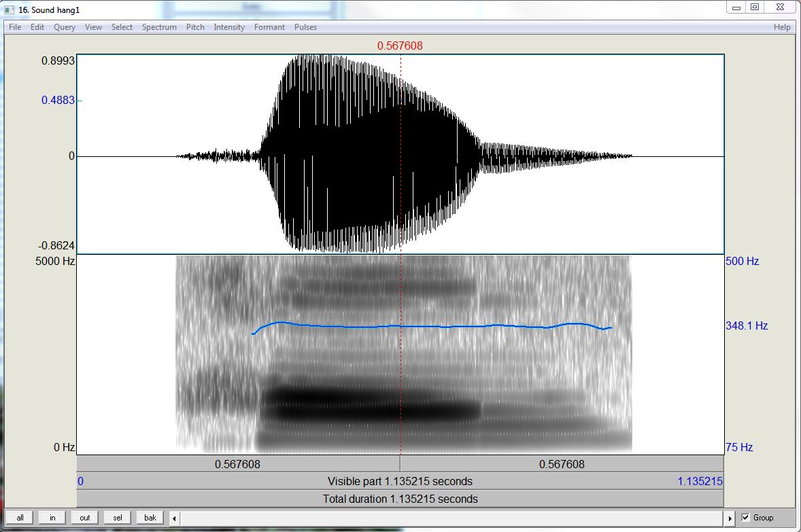This screenshot has width=801, height=532.
Task: Click the 'sel' zoom-to-selection button
Action: (118, 518)
